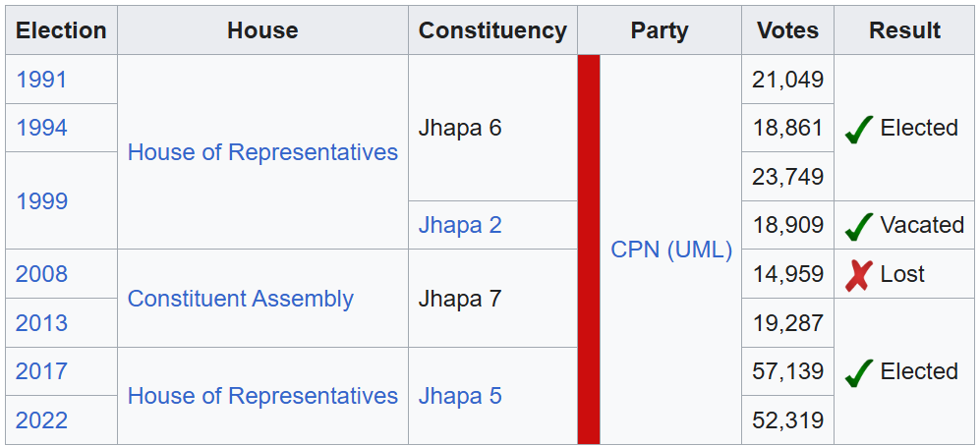980x446 pixels.
Task: Open the Constituent Assembly link
Action: coord(240,299)
